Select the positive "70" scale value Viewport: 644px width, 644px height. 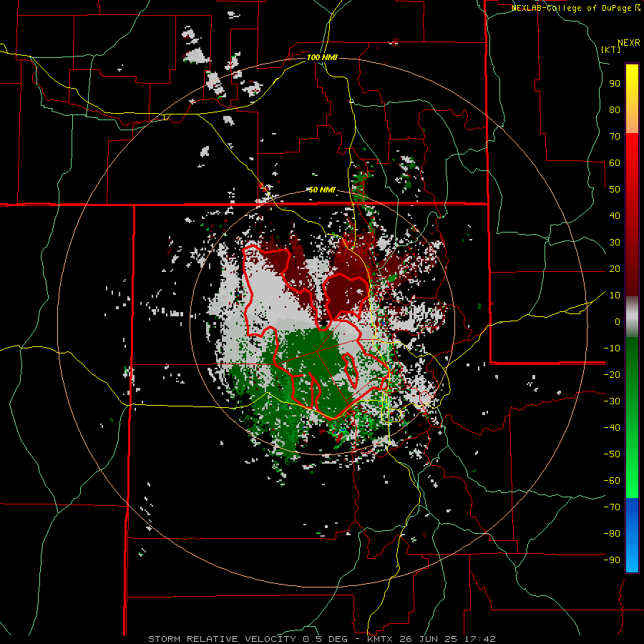pos(615,137)
